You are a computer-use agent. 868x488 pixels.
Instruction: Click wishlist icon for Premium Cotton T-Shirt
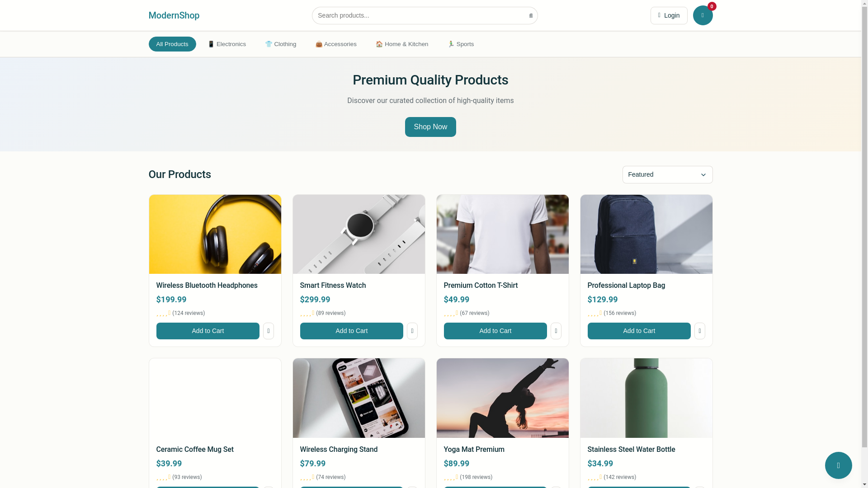click(x=556, y=331)
